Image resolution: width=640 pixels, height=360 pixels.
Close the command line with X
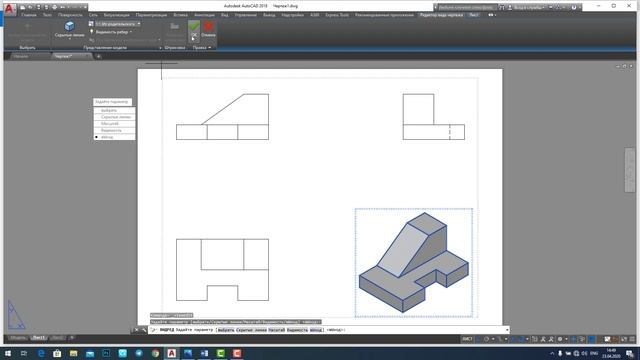pos(137,330)
